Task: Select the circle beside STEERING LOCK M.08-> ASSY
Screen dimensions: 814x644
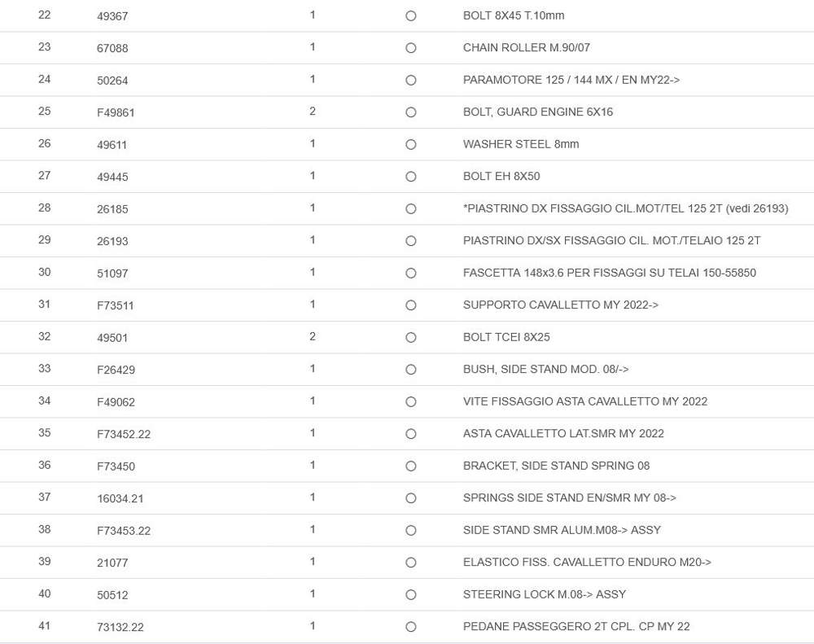Action: [x=411, y=595]
